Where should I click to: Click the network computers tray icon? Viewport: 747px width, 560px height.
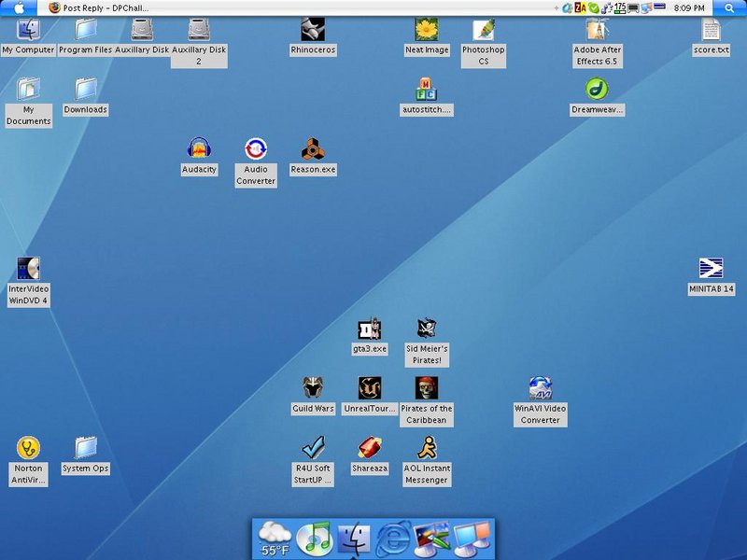pos(646,7)
